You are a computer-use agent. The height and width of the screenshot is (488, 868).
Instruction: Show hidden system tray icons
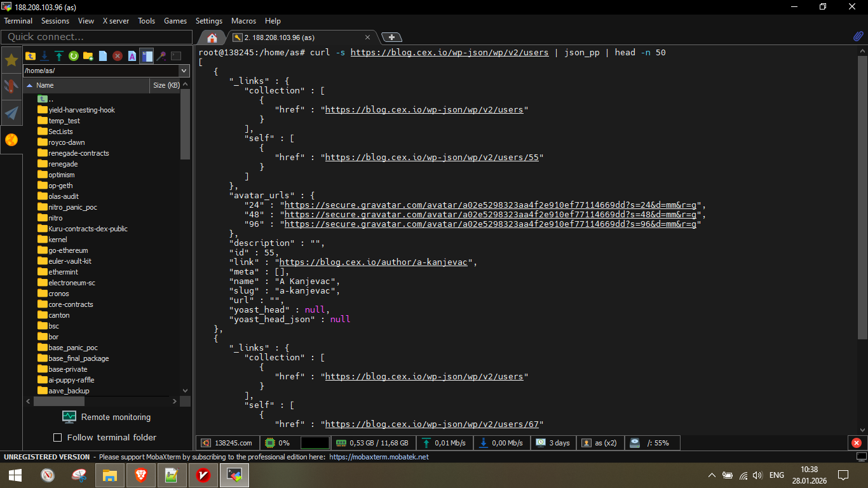click(712, 475)
